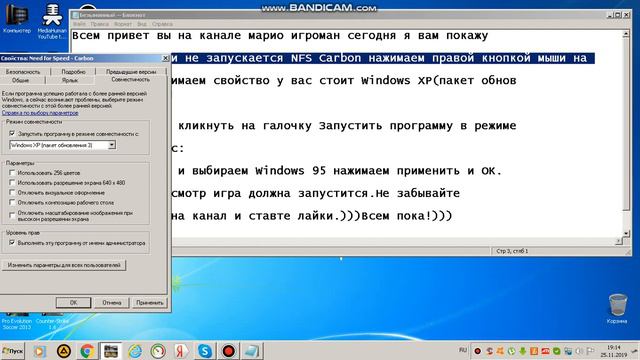Open the Action Center flag tray icon
Viewport: 640px width, 360px height.
pyautogui.click(x=590, y=351)
